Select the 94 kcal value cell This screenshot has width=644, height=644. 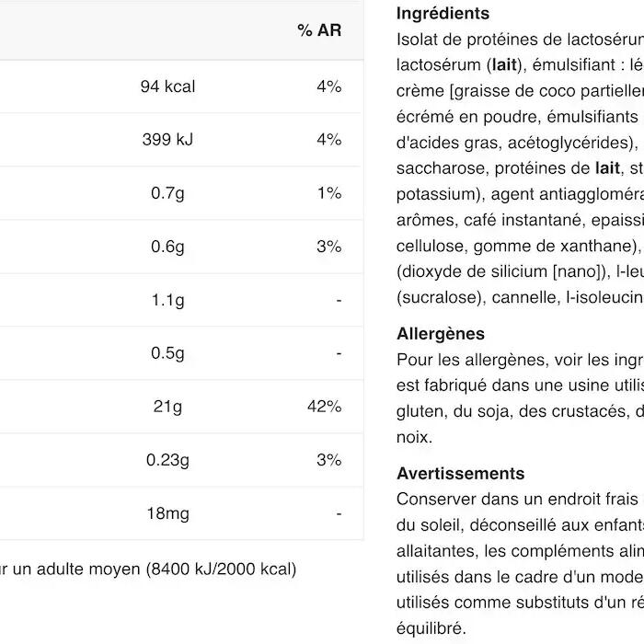[x=167, y=86]
